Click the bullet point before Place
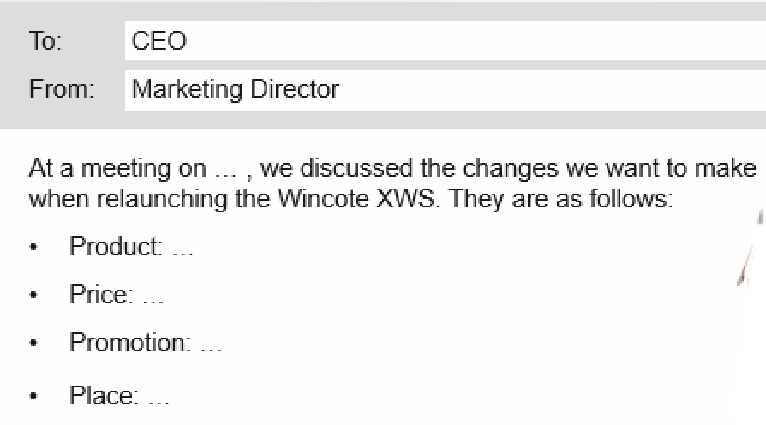This screenshot has width=766, height=425. point(35,396)
